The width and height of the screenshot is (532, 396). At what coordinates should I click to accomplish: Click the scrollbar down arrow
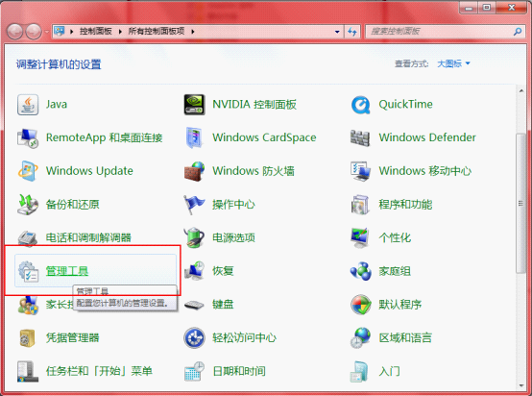[521, 385]
